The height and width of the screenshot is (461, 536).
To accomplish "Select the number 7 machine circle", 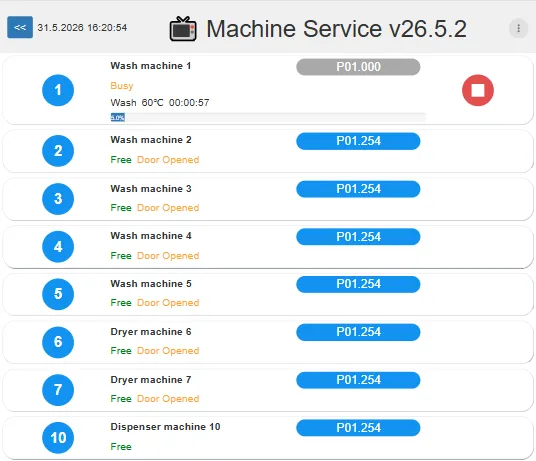I will pyautogui.click(x=58, y=390).
